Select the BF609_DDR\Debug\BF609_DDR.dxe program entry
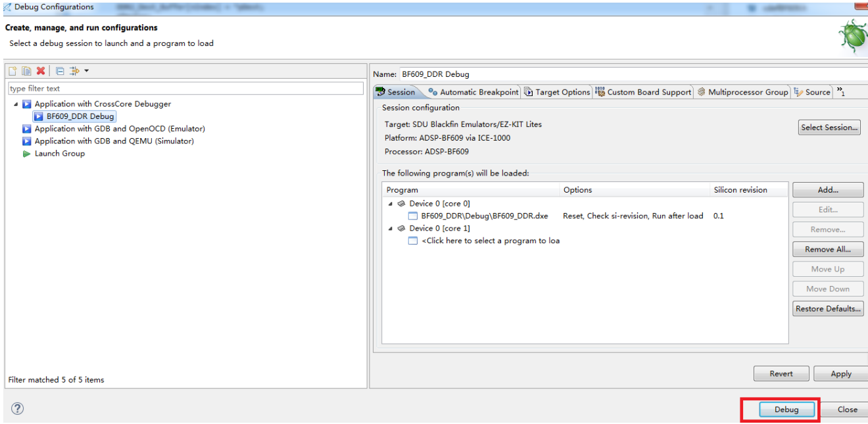 pyautogui.click(x=485, y=216)
